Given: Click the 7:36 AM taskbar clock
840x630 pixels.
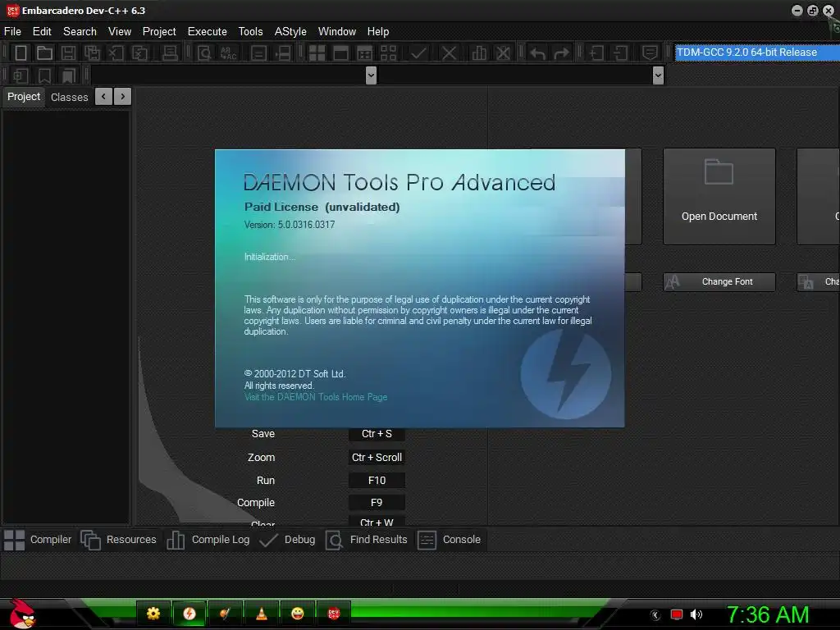Looking at the screenshot, I should point(767,614).
